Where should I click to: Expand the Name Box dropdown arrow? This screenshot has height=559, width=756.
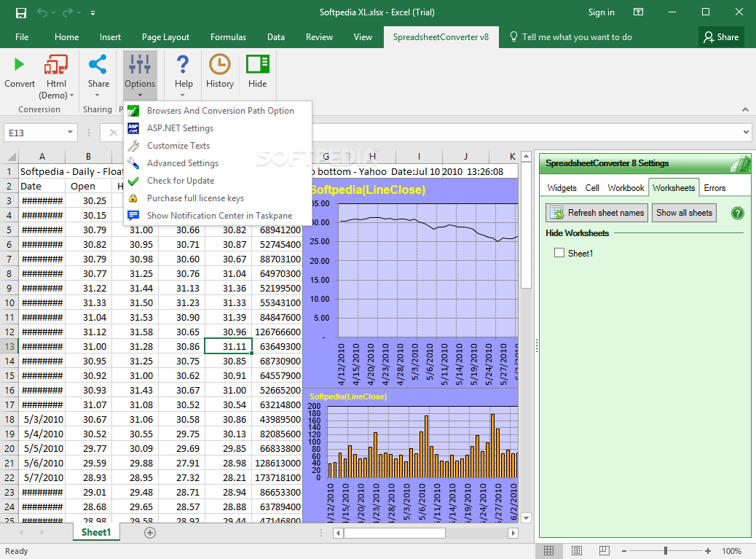pos(71,132)
